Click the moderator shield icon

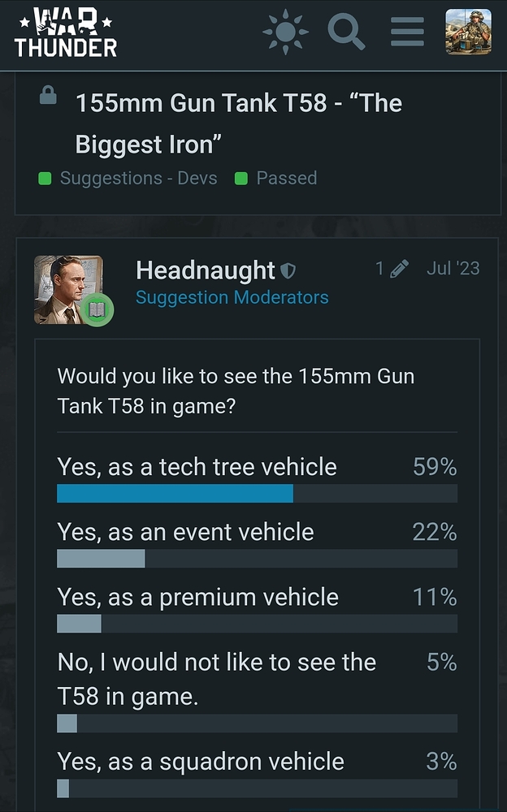288,270
